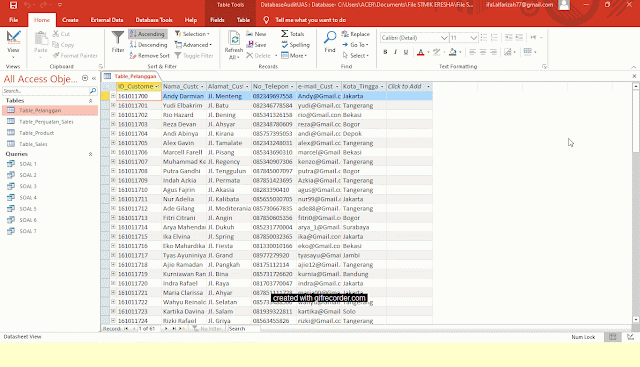The height and width of the screenshot is (367, 640).
Task: Click the Tell me what you want search
Action: pyautogui.click(x=310, y=20)
